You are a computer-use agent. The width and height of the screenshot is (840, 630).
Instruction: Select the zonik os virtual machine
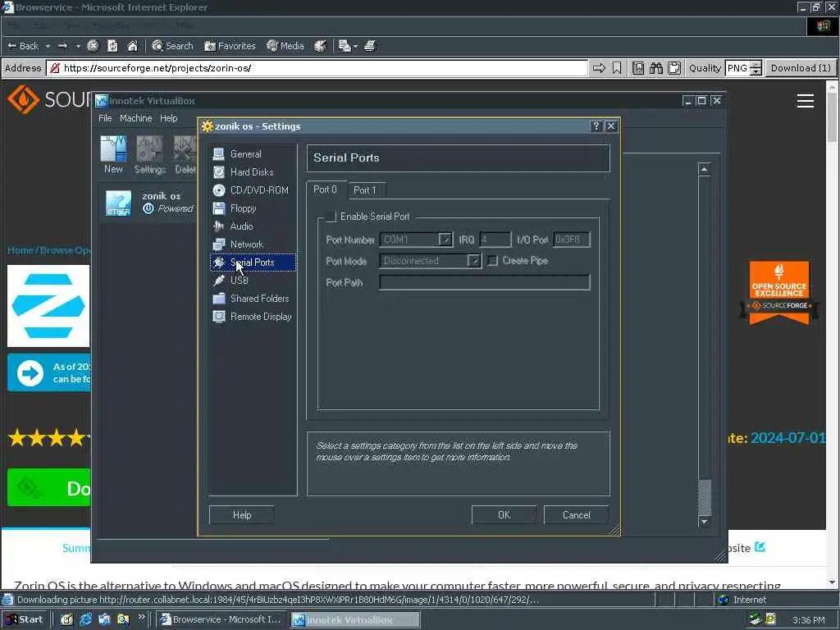(x=148, y=203)
